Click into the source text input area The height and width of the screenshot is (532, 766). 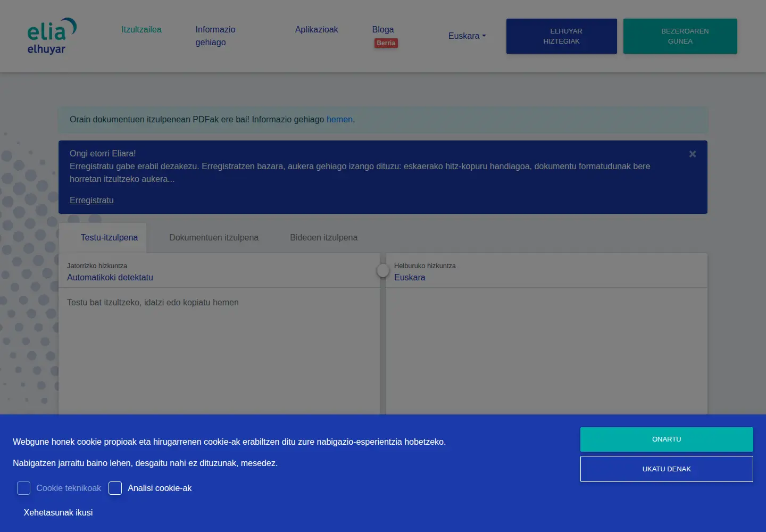219,351
